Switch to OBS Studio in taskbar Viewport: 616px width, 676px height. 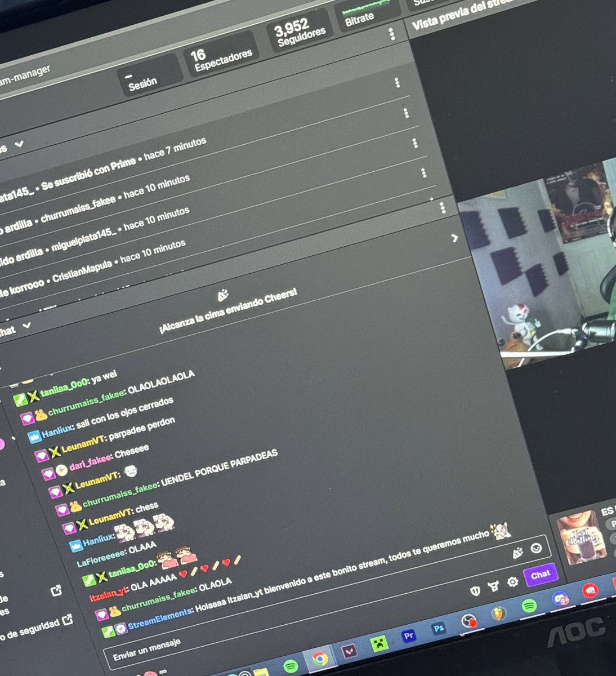tap(468, 621)
